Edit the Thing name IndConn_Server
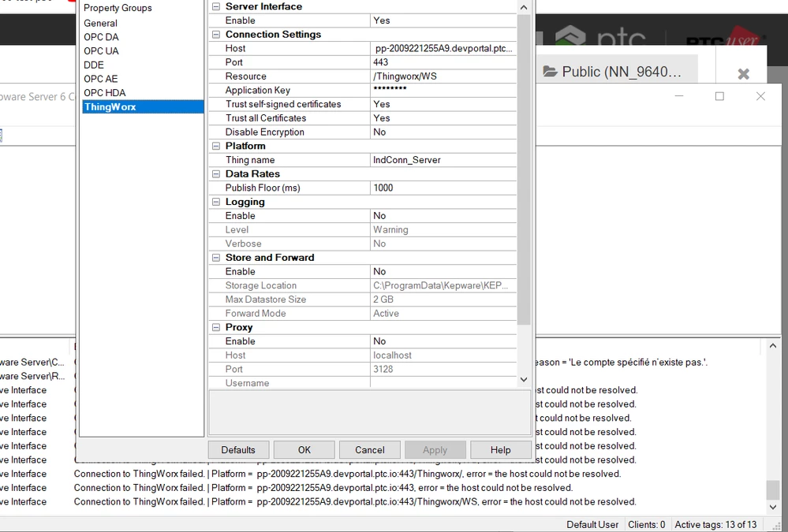The height and width of the screenshot is (532, 788). (443, 160)
